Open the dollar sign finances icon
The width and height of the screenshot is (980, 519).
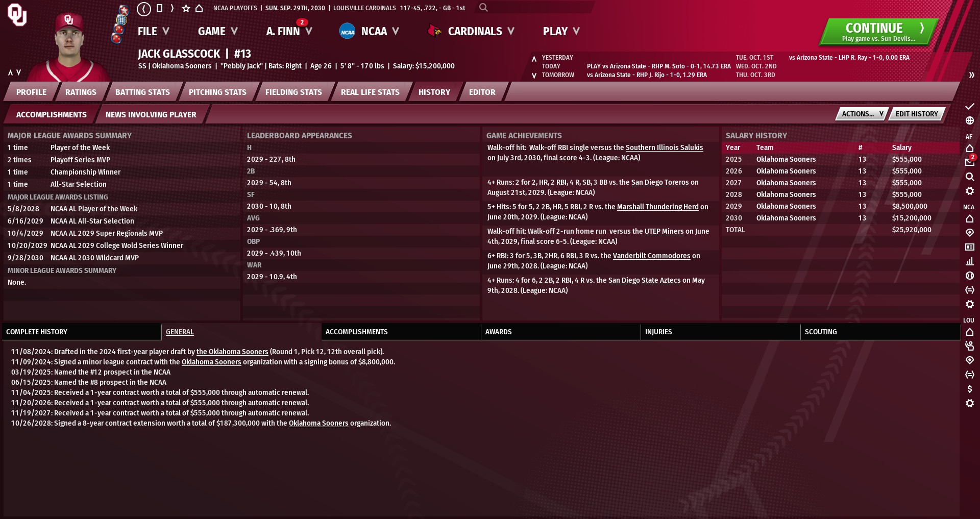[970, 389]
